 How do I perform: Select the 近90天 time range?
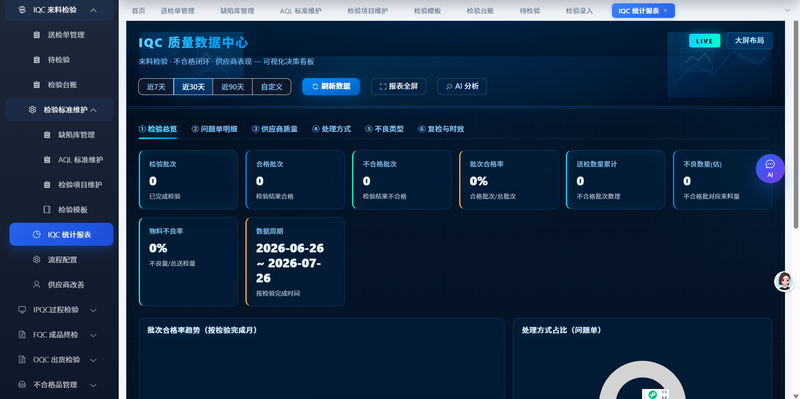(x=233, y=87)
